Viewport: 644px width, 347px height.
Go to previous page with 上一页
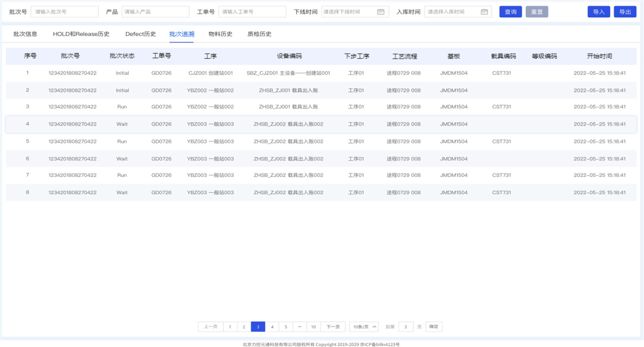pyautogui.click(x=210, y=327)
